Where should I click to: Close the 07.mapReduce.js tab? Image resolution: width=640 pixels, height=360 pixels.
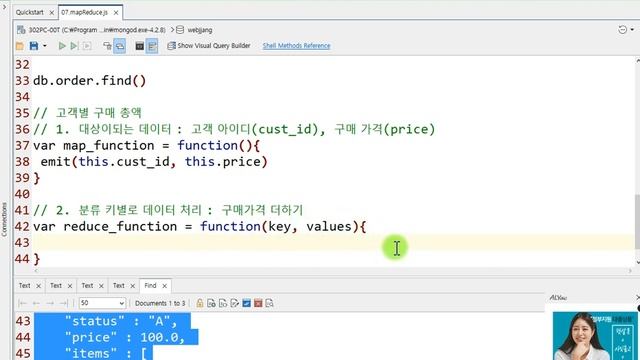(116, 13)
